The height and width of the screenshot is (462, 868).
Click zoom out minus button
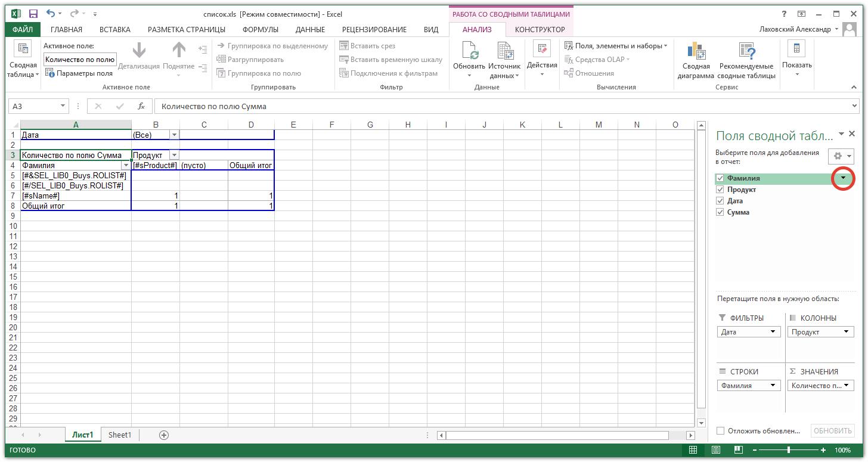(x=755, y=450)
